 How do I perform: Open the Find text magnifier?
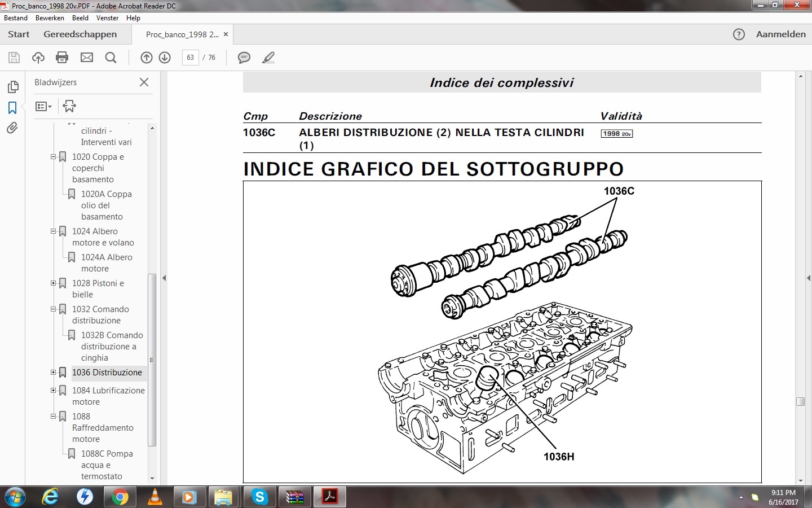111,58
